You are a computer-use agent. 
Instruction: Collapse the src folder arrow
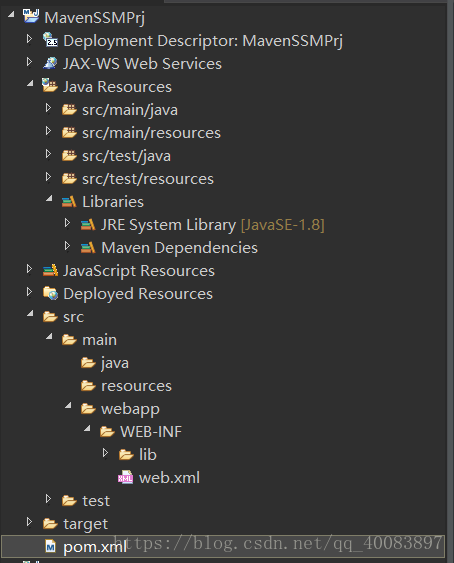(30, 313)
